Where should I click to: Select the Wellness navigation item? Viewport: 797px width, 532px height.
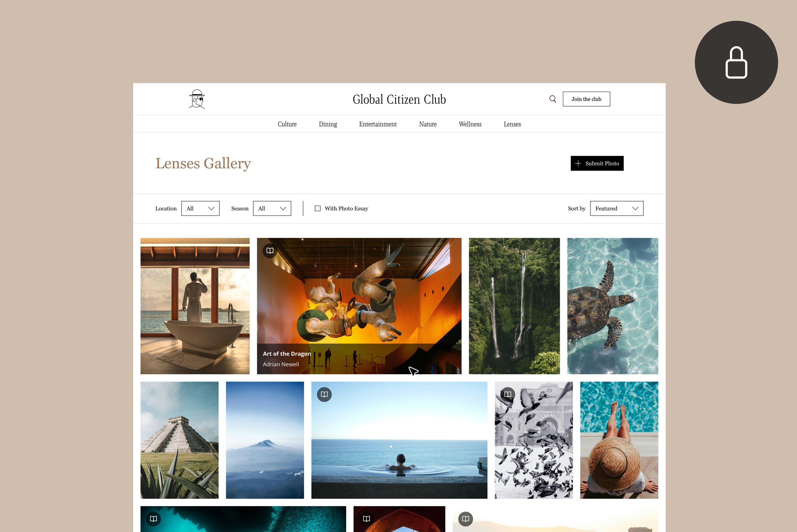point(470,124)
